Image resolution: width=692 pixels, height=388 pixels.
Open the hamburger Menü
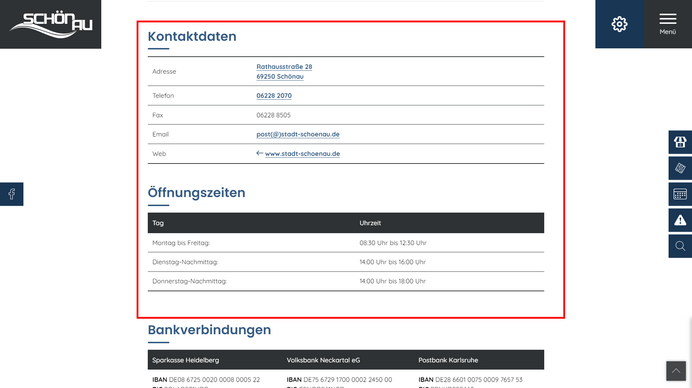(x=668, y=24)
